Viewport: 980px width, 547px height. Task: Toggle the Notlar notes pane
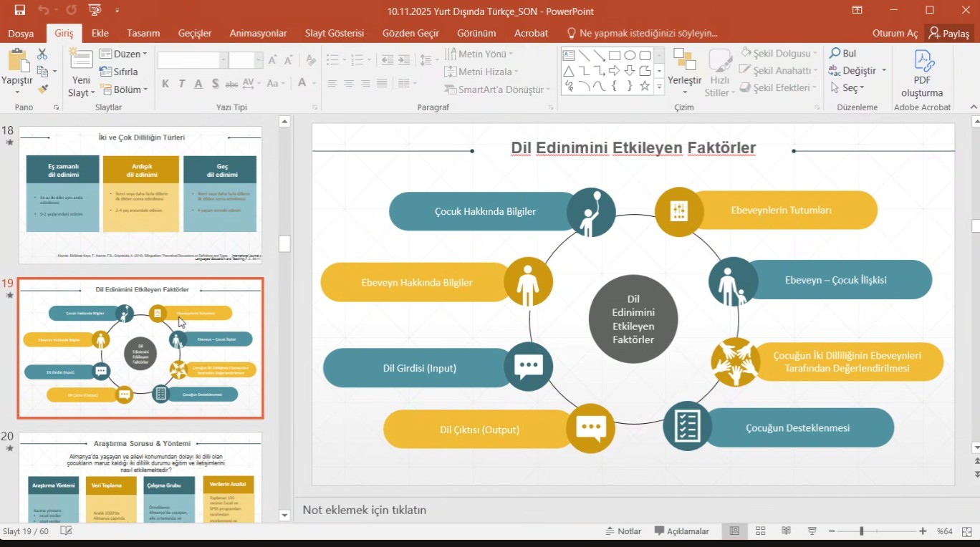[x=623, y=531]
